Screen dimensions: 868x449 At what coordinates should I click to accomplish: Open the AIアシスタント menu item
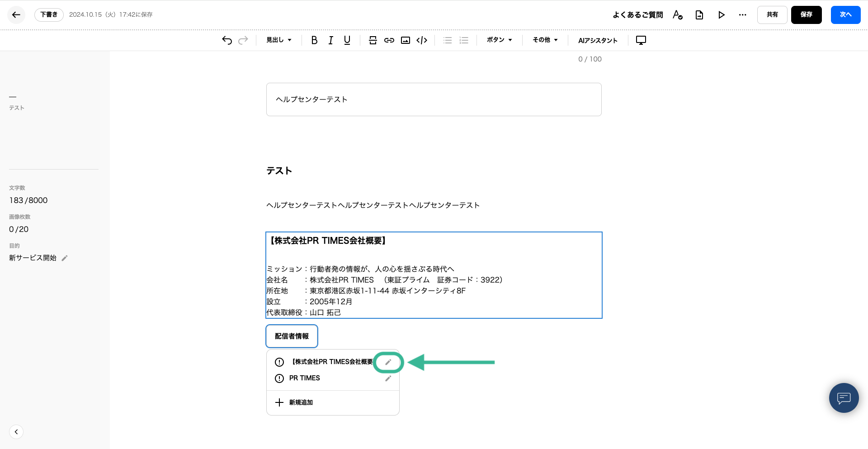(598, 41)
